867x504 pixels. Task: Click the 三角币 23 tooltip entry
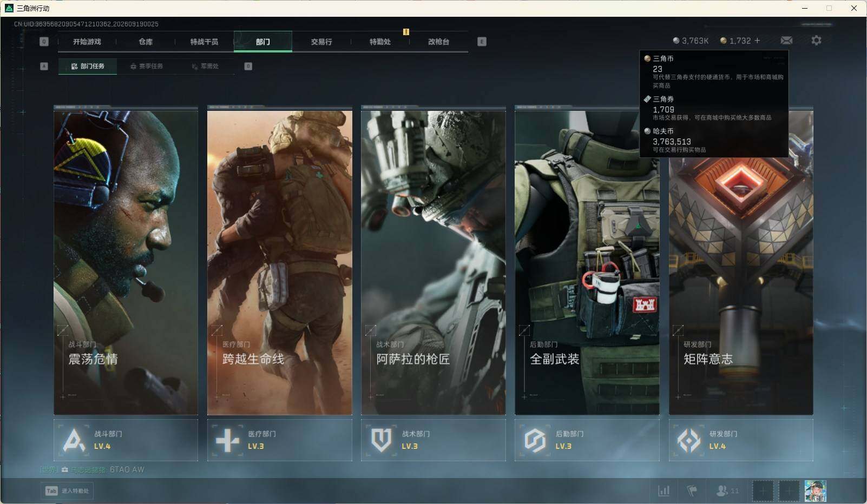coord(714,71)
